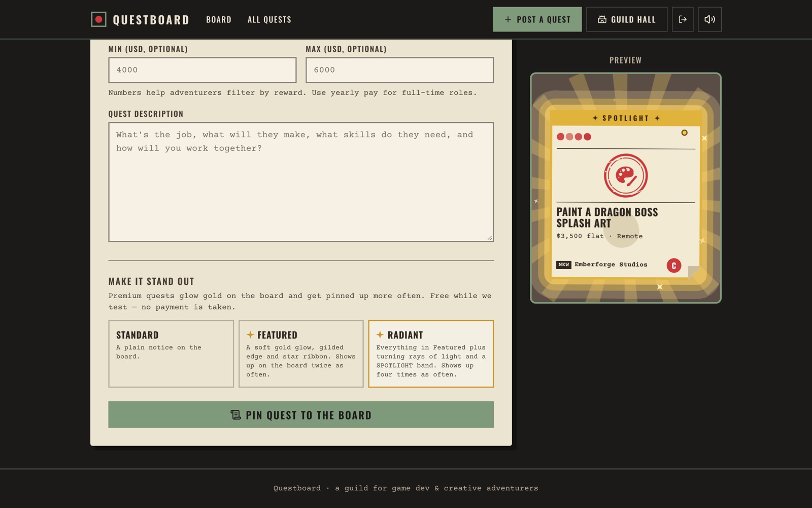Click the red Questboard logo icon
This screenshot has width=812, height=508.
click(x=98, y=19)
